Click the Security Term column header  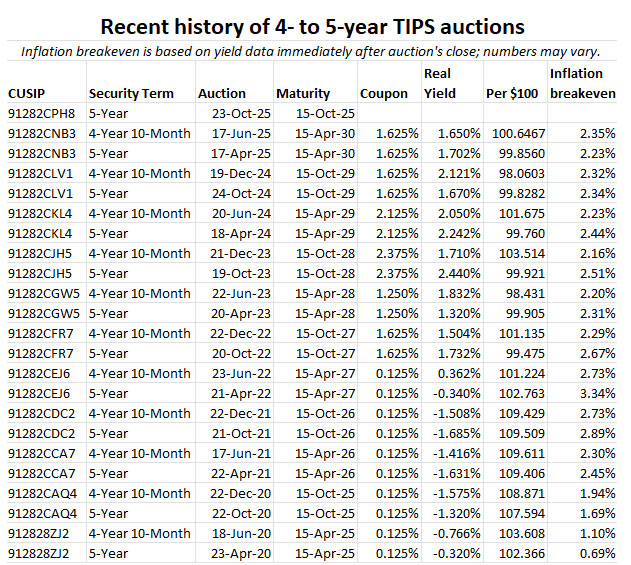[x=131, y=93]
